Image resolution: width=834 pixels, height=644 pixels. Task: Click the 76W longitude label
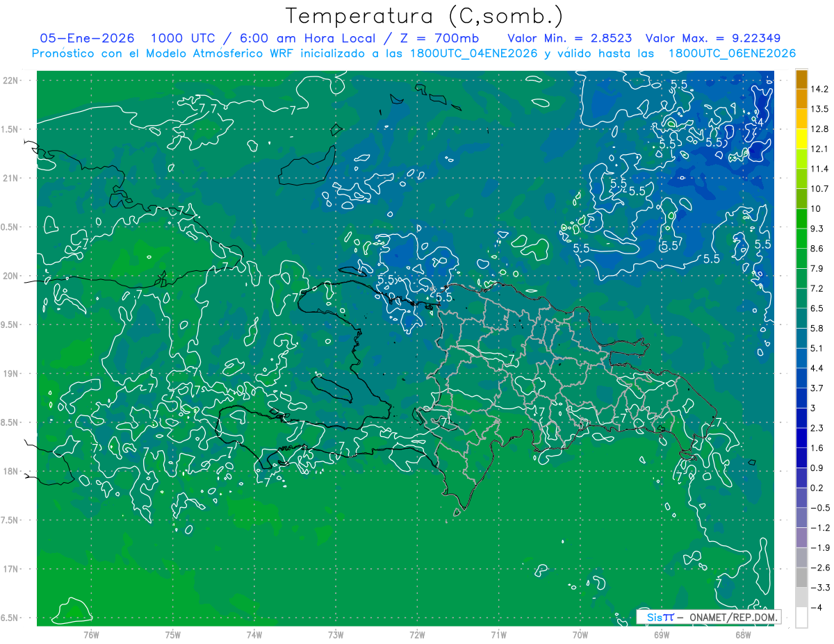pos(91,634)
